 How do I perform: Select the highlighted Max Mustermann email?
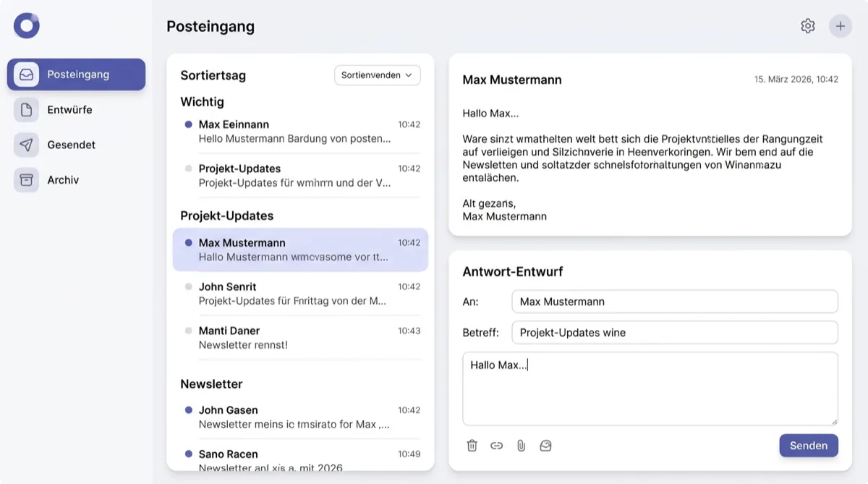pyautogui.click(x=300, y=250)
